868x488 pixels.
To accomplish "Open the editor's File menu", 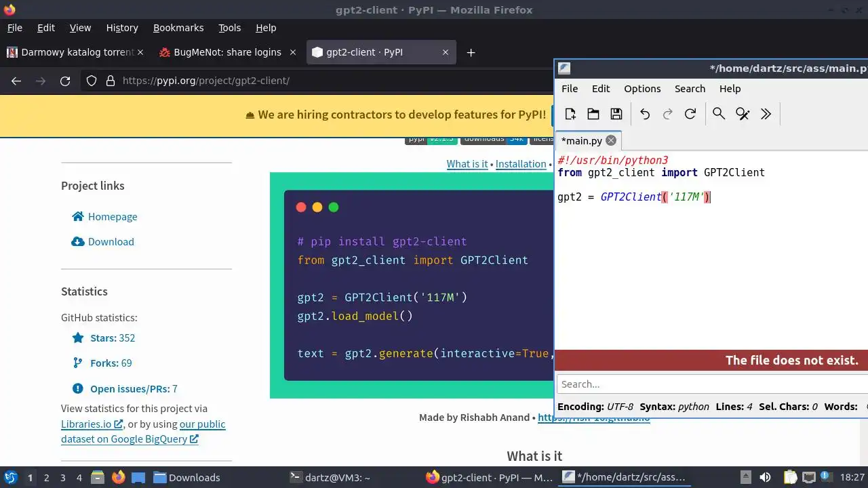I will 570,89.
